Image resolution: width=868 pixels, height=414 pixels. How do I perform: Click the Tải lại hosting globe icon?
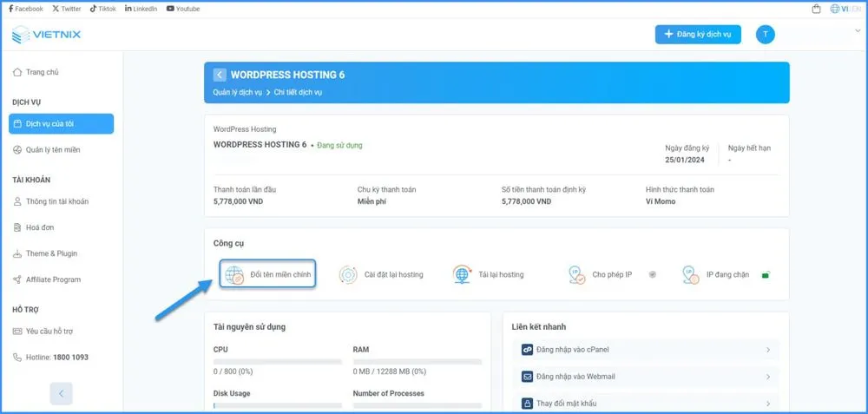pyautogui.click(x=462, y=275)
